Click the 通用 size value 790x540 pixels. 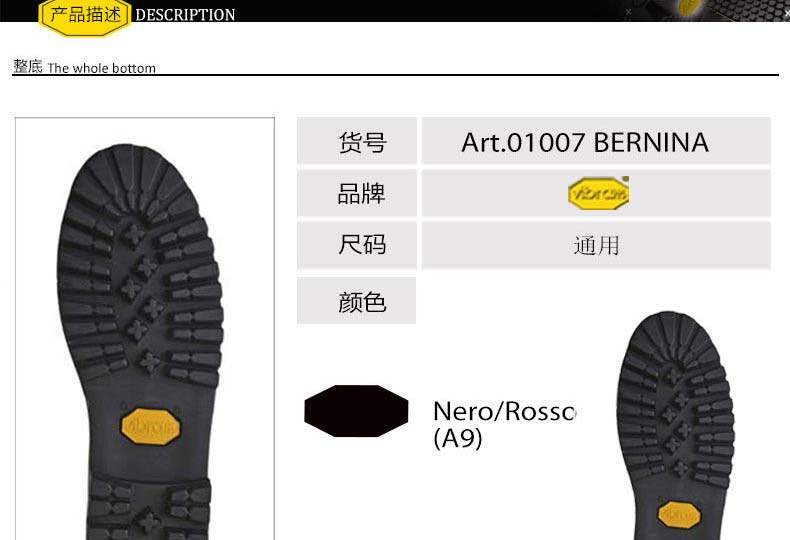597,246
